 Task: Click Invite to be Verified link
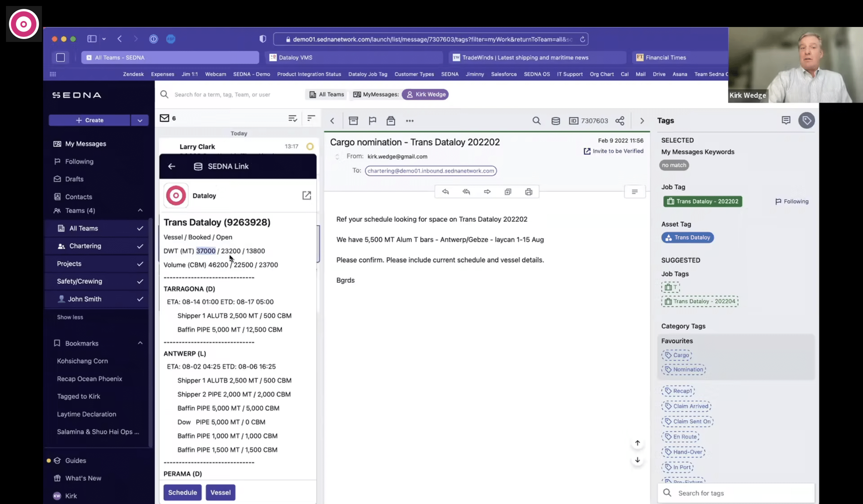pyautogui.click(x=613, y=151)
